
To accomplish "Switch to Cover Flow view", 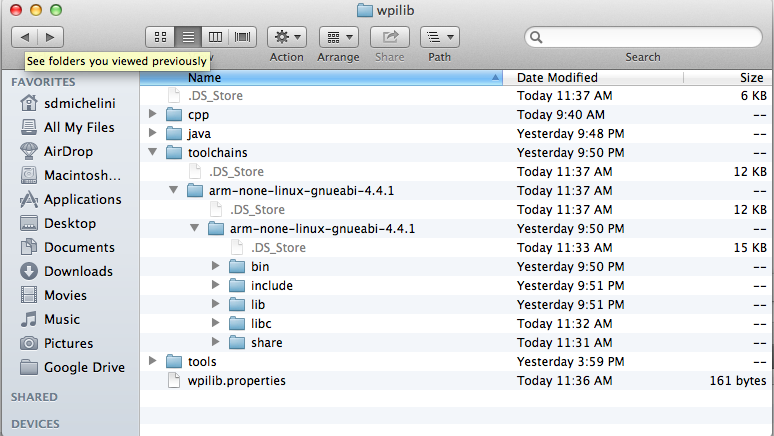I will [x=241, y=37].
